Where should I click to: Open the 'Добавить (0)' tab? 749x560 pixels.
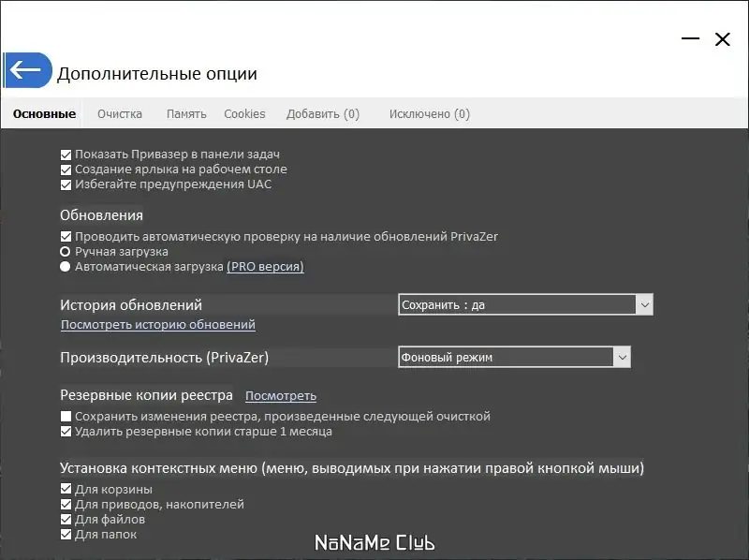point(323,114)
